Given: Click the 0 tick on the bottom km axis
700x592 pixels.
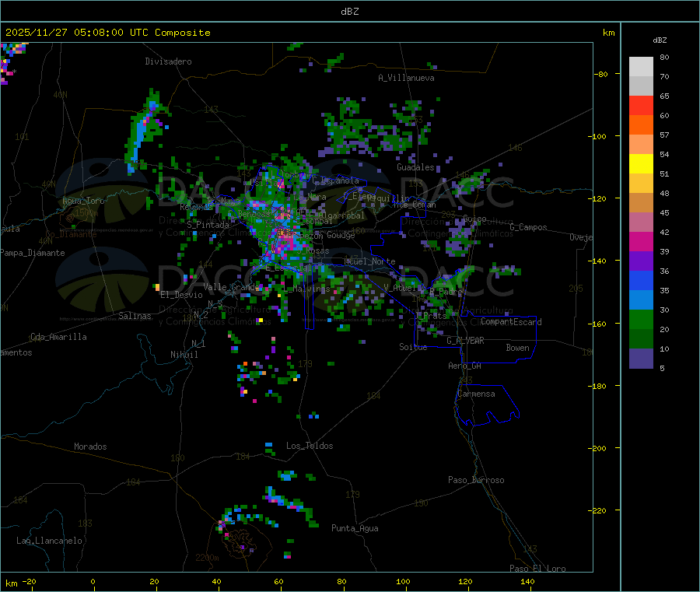Looking at the screenshot, I should [x=93, y=581].
